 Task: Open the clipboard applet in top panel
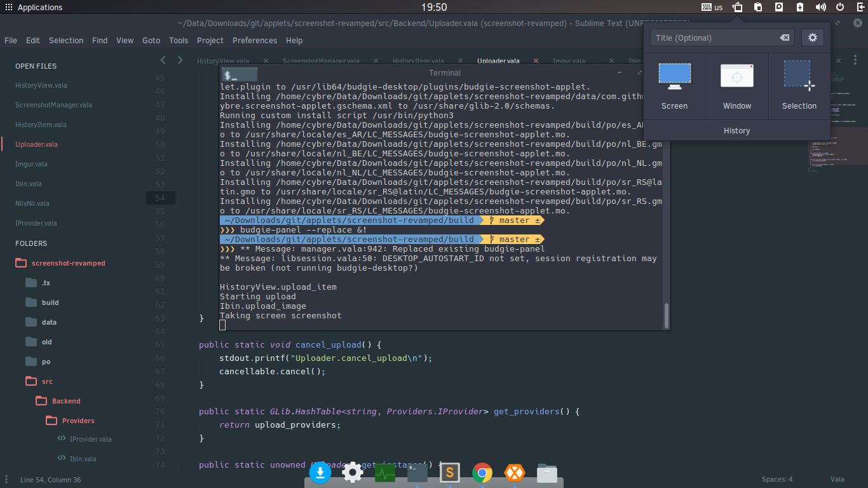pyautogui.click(x=758, y=8)
